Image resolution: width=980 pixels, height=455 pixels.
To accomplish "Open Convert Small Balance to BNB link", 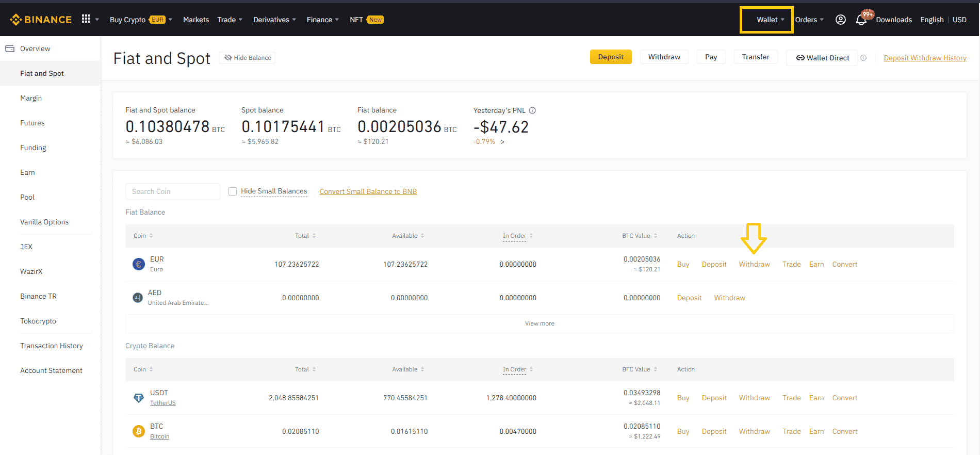I will tap(368, 191).
